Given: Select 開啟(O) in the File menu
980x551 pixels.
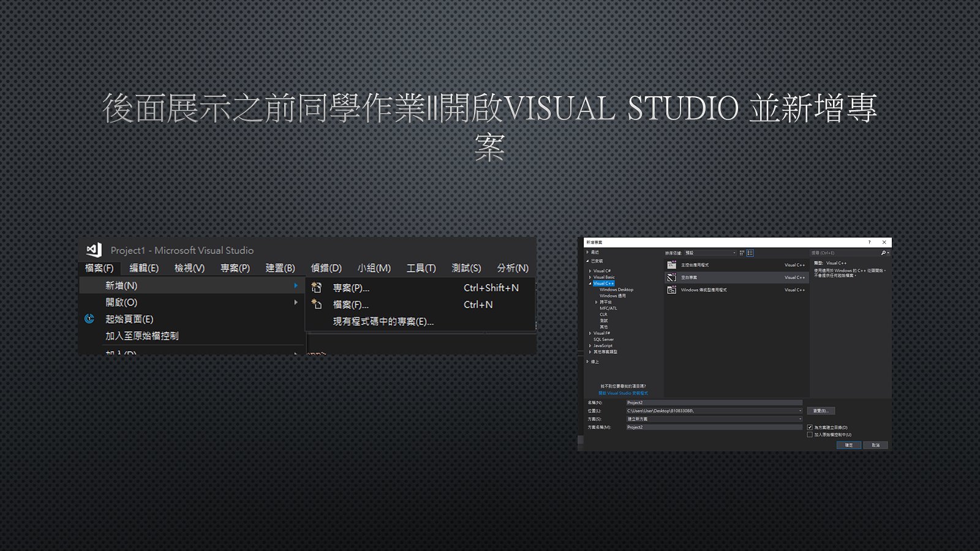Looking at the screenshot, I should point(192,302).
